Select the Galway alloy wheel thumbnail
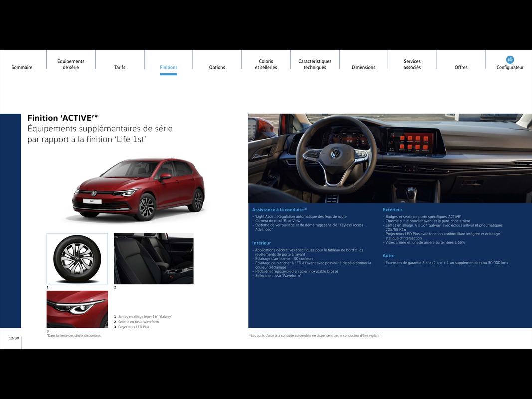Image resolution: width=532 pixels, height=399 pixels. [x=77, y=259]
